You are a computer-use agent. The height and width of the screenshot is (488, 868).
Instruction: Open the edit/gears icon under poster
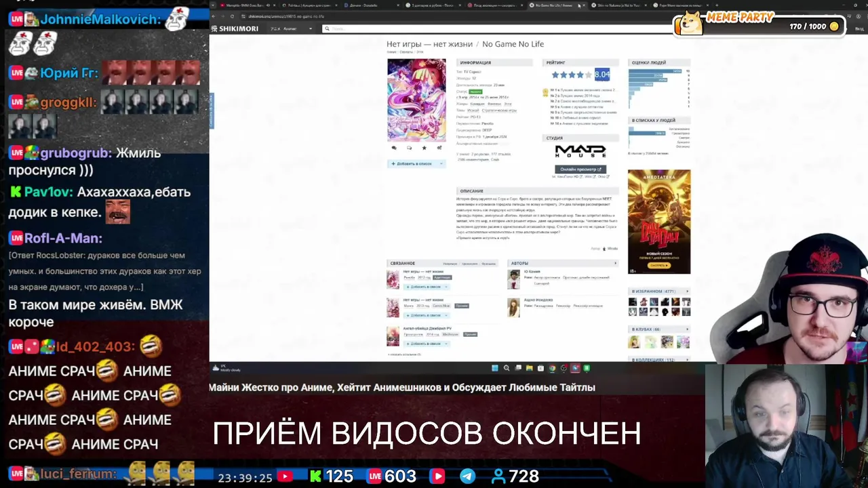439,148
